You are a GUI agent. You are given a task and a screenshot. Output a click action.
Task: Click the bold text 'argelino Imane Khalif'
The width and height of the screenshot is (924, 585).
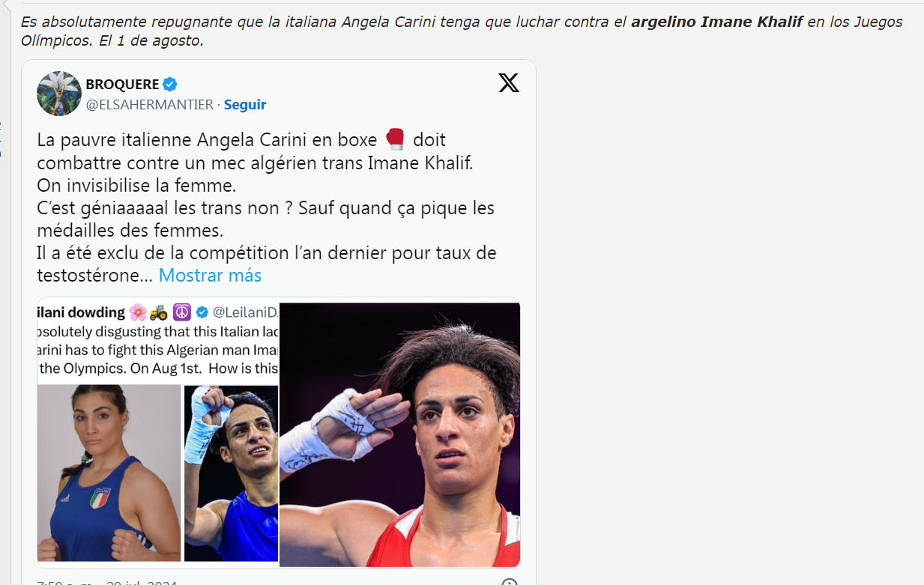tap(717, 22)
